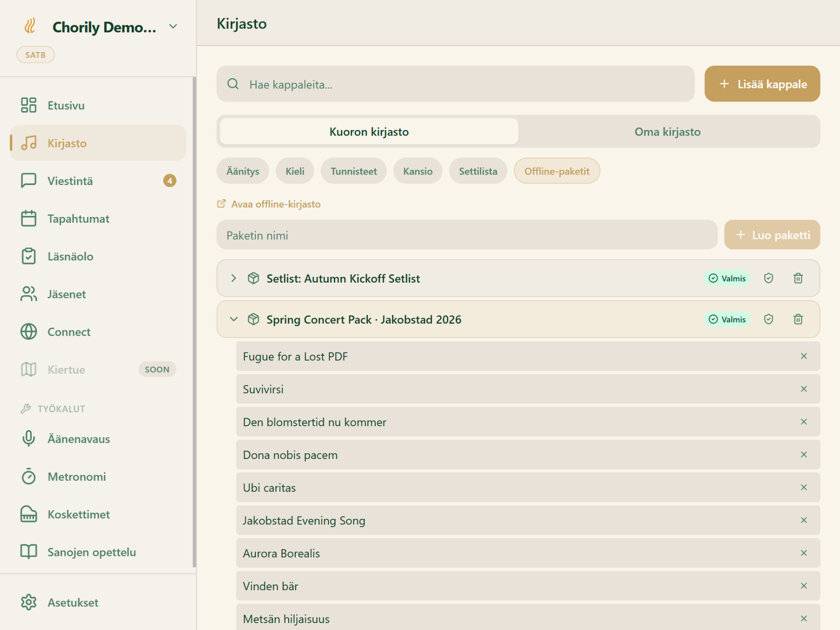Toggle the Offline-paketit filter chip
The image size is (840, 630).
coord(557,171)
